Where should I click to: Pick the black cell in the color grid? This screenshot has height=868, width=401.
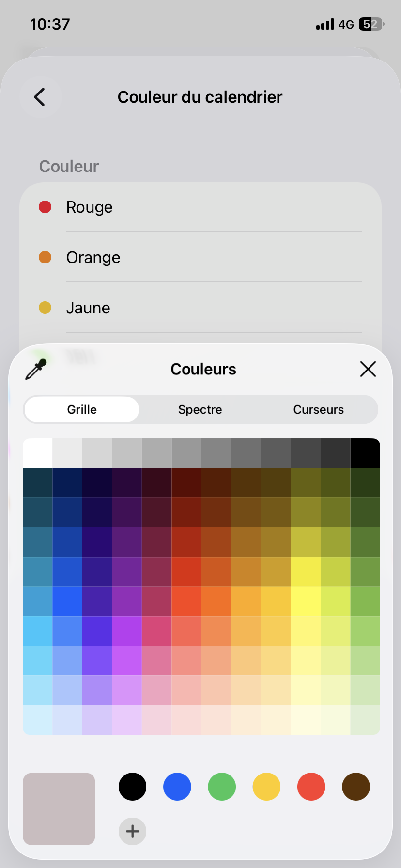pos(365,453)
